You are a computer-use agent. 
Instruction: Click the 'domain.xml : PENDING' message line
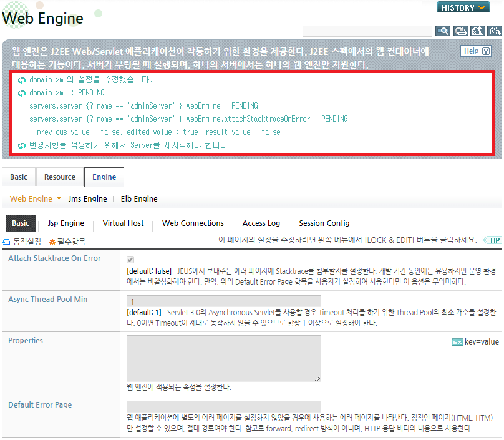tap(67, 92)
